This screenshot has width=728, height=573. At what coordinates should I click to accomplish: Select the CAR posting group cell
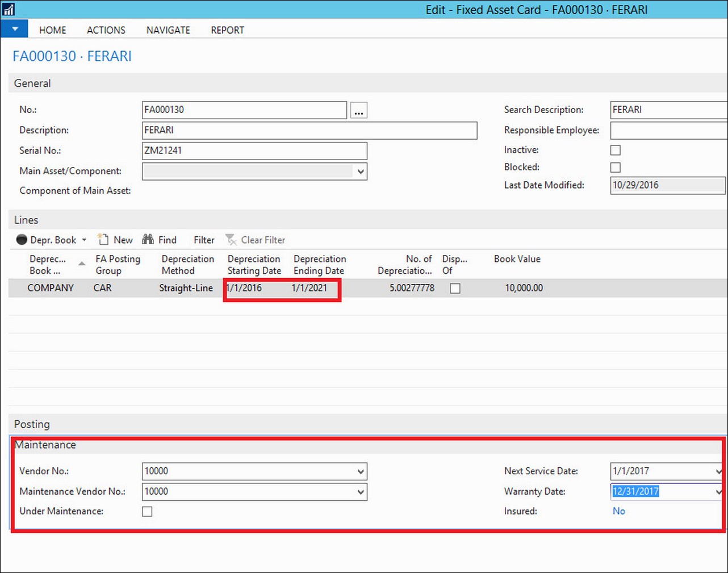click(x=103, y=288)
